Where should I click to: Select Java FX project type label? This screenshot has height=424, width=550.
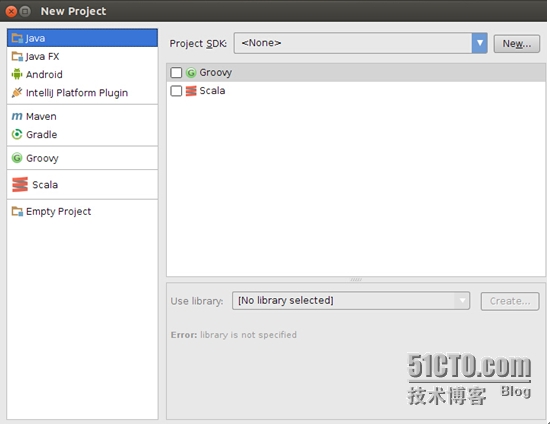click(x=42, y=56)
